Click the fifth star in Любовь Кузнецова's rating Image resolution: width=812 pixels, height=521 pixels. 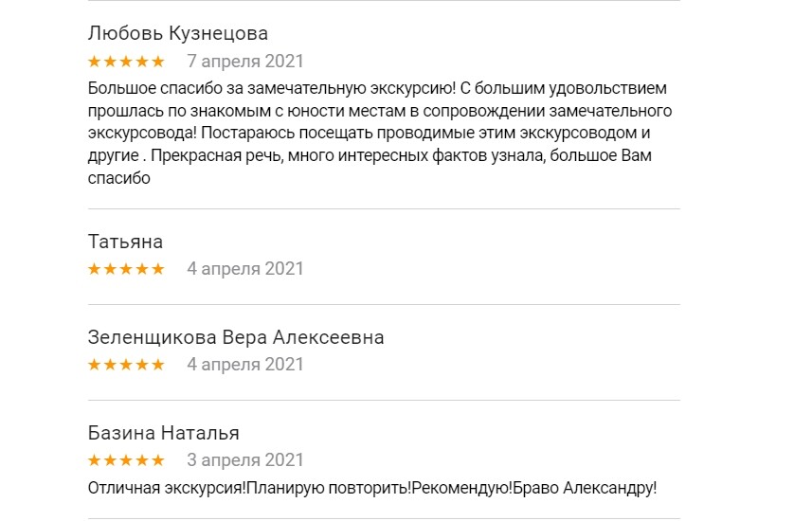tap(157, 62)
